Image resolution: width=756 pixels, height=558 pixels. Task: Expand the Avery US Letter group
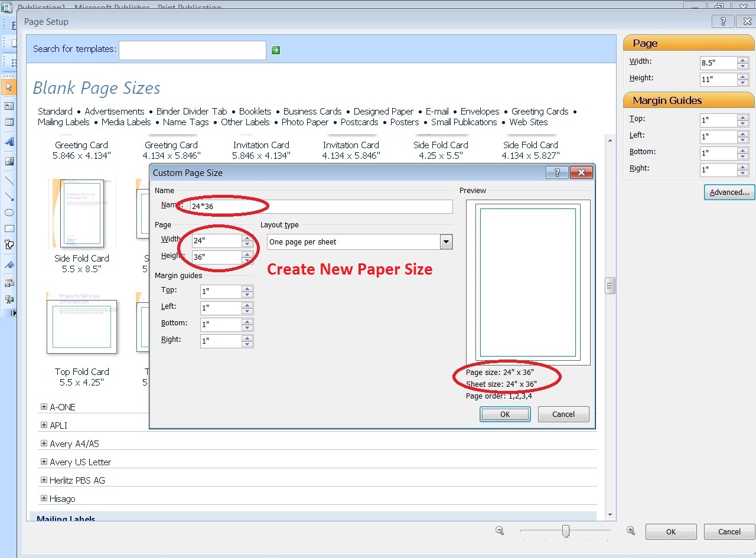click(x=44, y=462)
